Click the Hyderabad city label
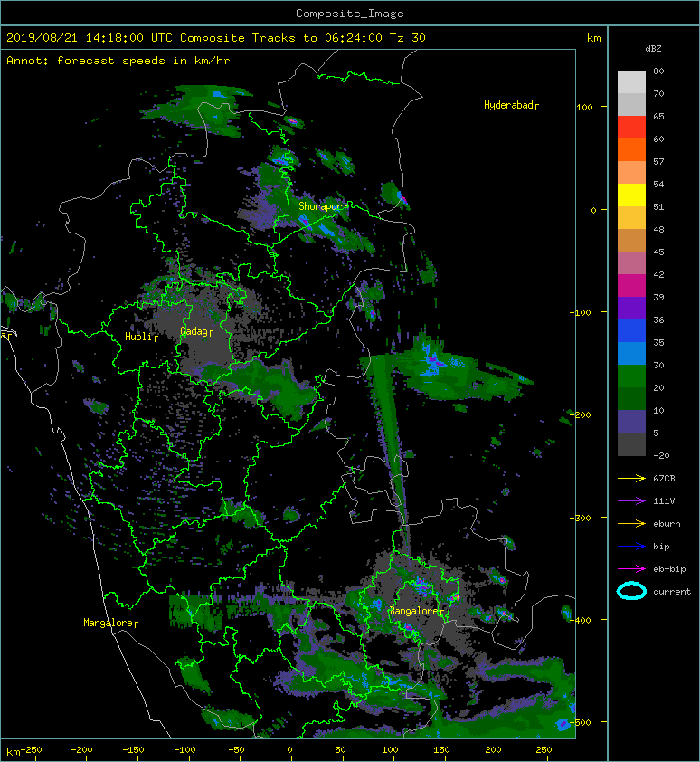This screenshot has width=700, height=762. (x=511, y=105)
